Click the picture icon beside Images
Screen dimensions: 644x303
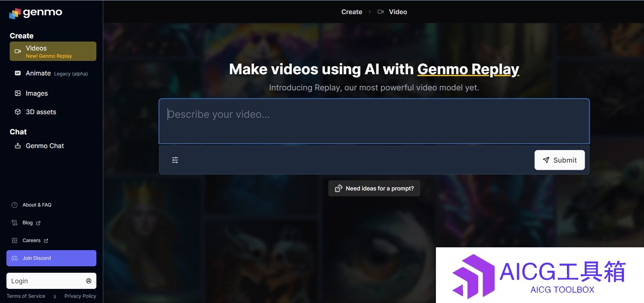18,93
